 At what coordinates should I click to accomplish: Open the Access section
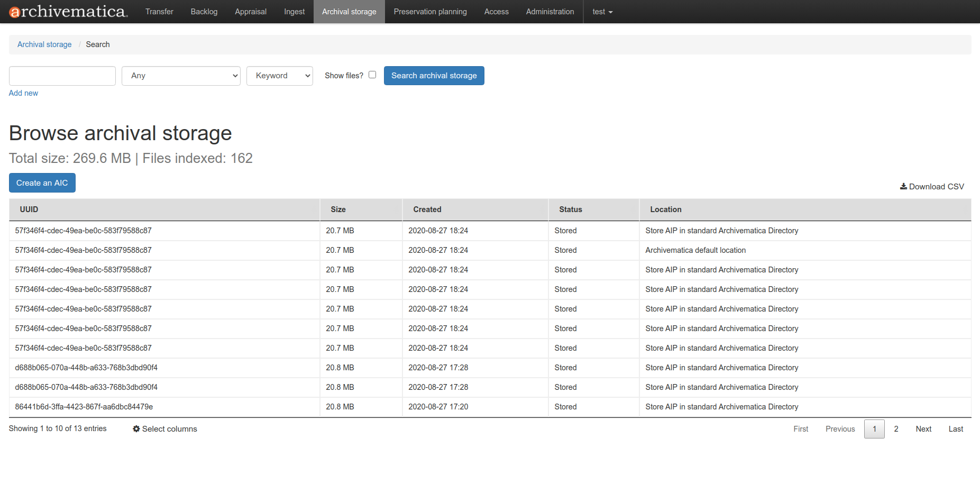tap(496, 12)
